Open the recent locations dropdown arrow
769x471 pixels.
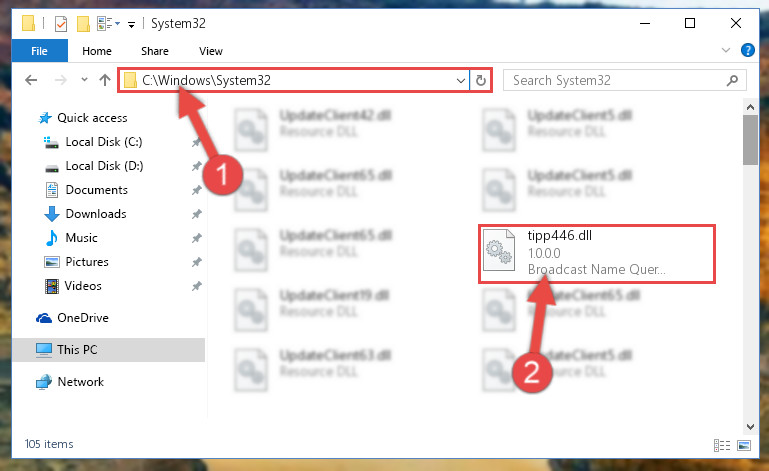84,79
